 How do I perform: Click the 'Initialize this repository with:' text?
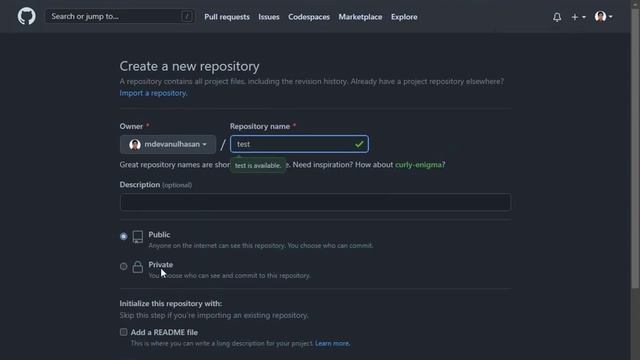[171, 304]
